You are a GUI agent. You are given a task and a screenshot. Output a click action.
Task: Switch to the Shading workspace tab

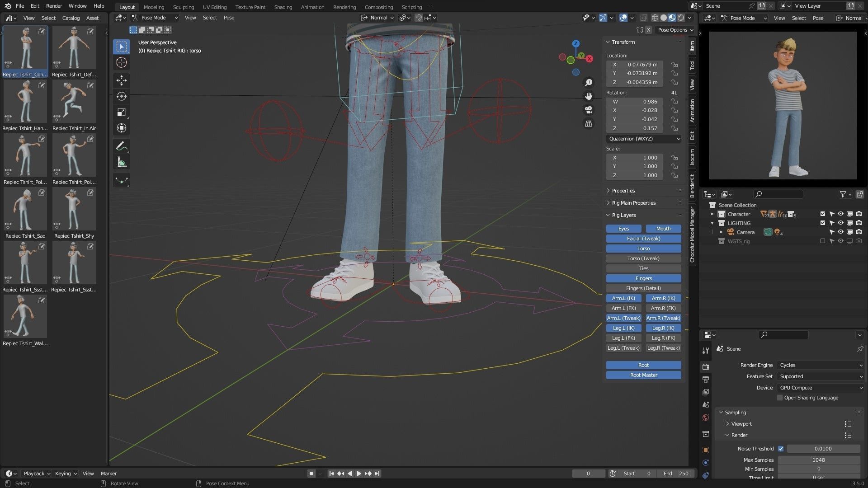click(283, 7)
